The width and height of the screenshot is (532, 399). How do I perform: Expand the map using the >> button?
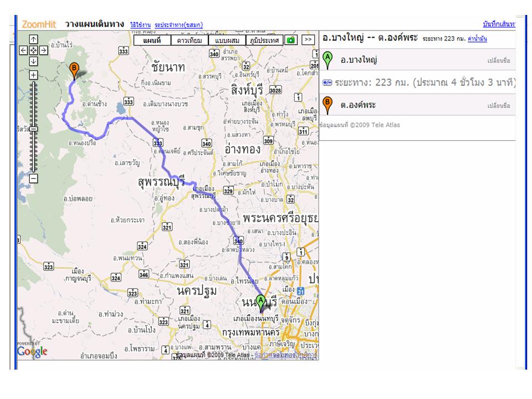coord(308,40)
